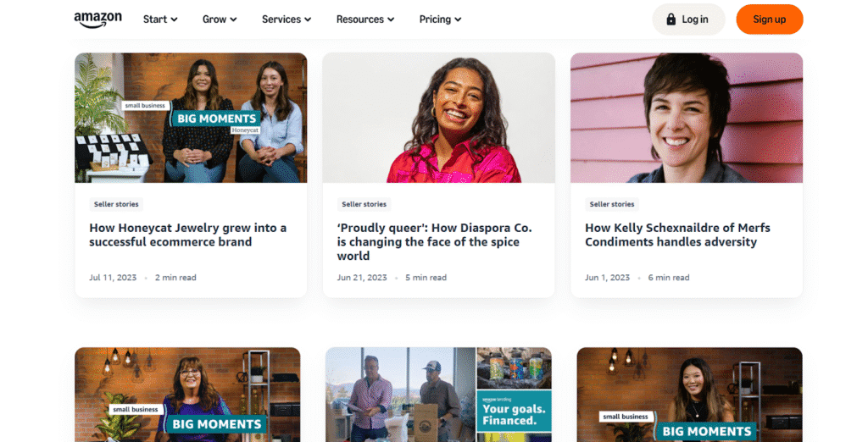The image size is (868, 442).
Task: Expand the Pricing menu chevron
Action: click(458, 20)
